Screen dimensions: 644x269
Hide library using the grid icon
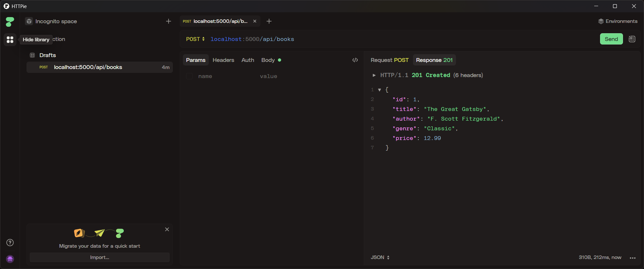(10, 40)
